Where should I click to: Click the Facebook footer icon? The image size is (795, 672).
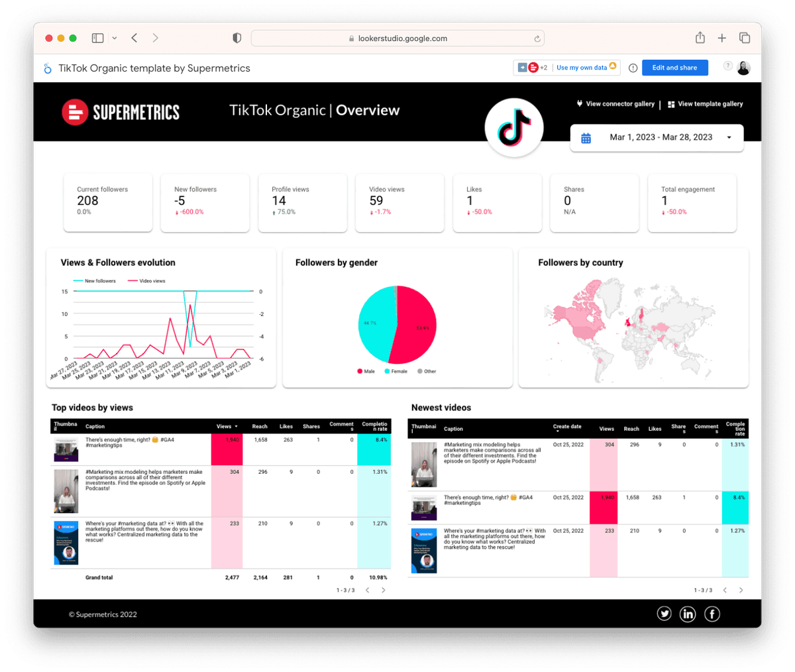[712, 614]
